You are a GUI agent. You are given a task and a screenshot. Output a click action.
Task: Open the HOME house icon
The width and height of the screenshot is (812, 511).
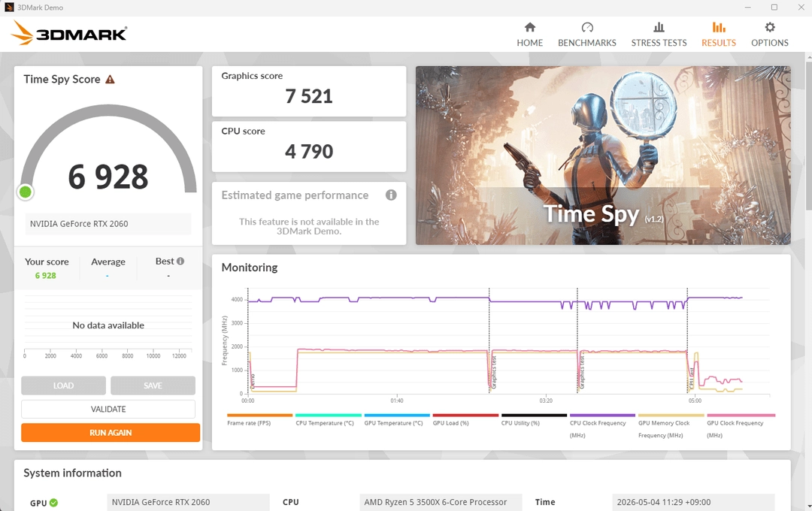point(530,28)
